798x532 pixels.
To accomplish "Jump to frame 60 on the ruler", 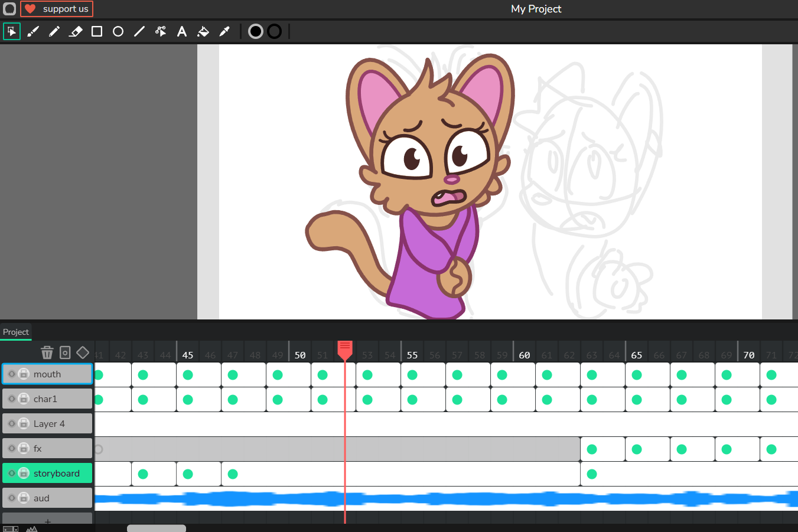I will coord(525,355).
